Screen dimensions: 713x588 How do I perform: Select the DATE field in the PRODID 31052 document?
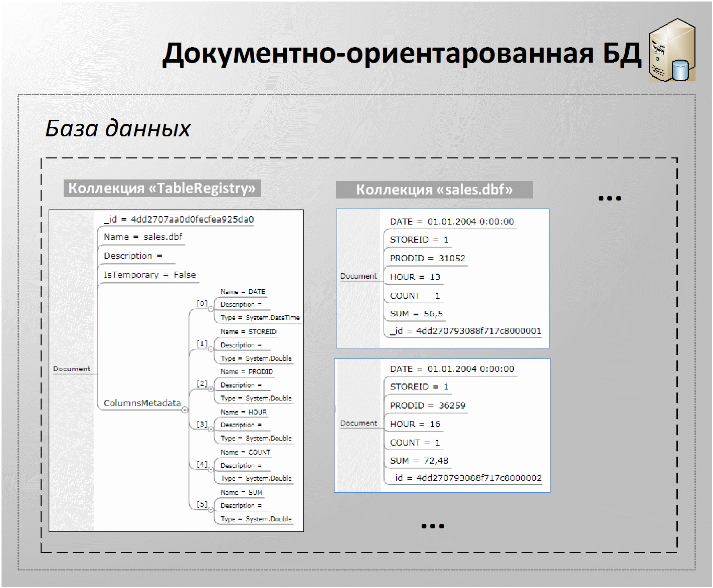[452, 222]
